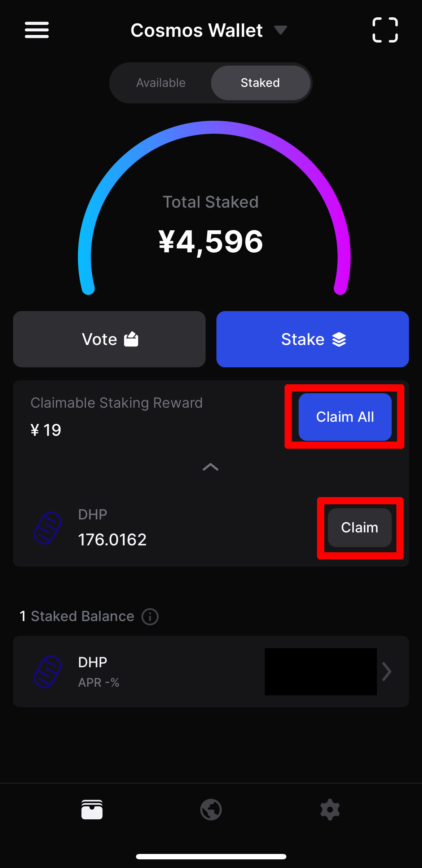Open the DHP APR staked balance row
Image resolution: width=422 pixels, height=868 pixels.
tap(211, 672)
